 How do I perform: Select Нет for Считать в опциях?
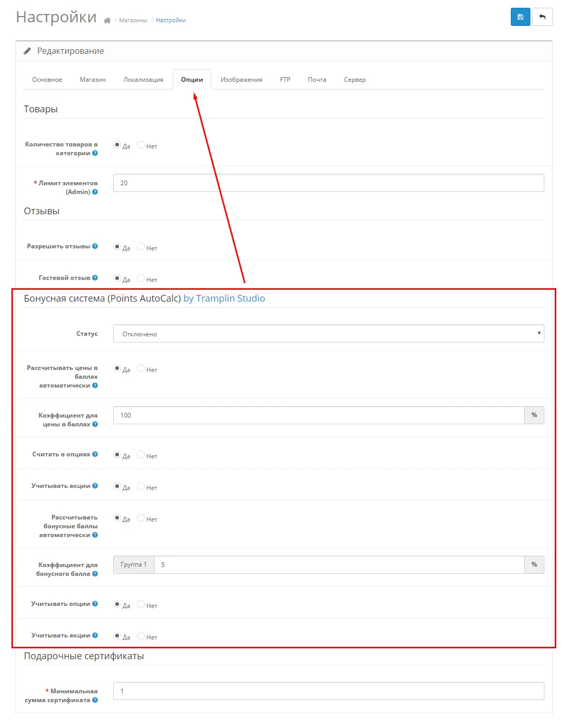[x=141, y=455]
